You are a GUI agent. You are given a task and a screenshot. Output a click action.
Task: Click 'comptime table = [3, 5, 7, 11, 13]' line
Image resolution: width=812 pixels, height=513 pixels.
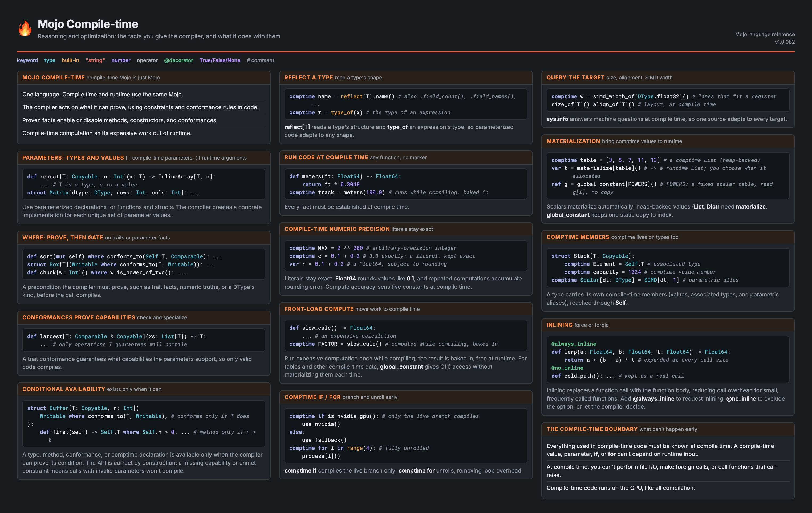[x=656, y=160]
